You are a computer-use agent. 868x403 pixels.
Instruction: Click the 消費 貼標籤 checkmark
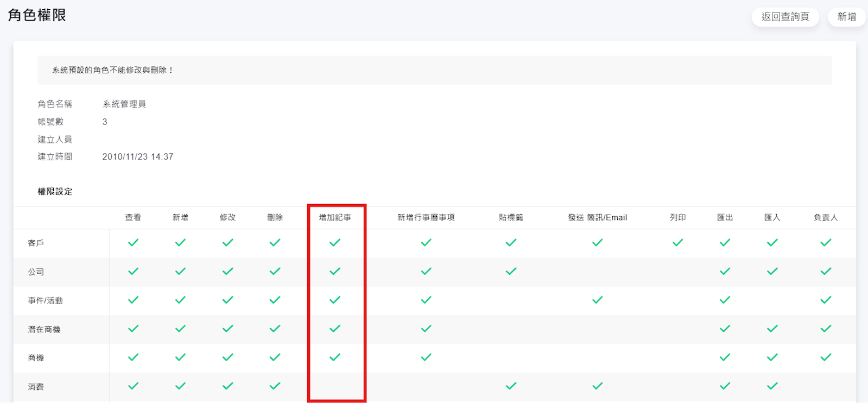pyautogui.click(x=511, y=386)
